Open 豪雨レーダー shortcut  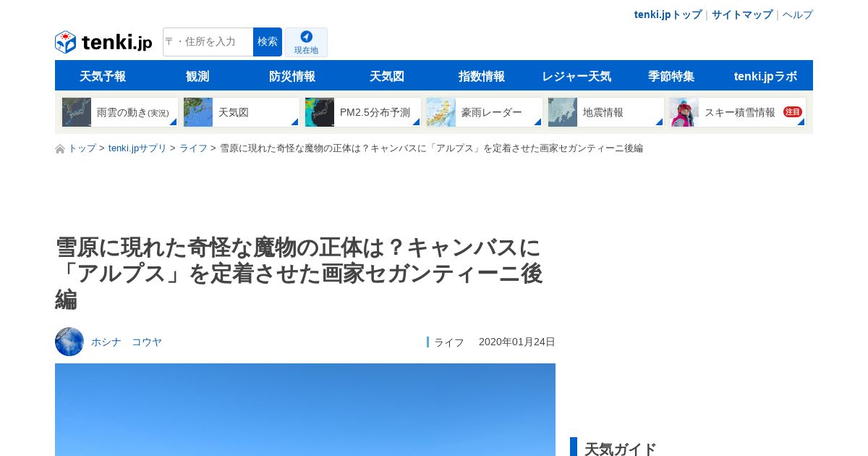485,112
